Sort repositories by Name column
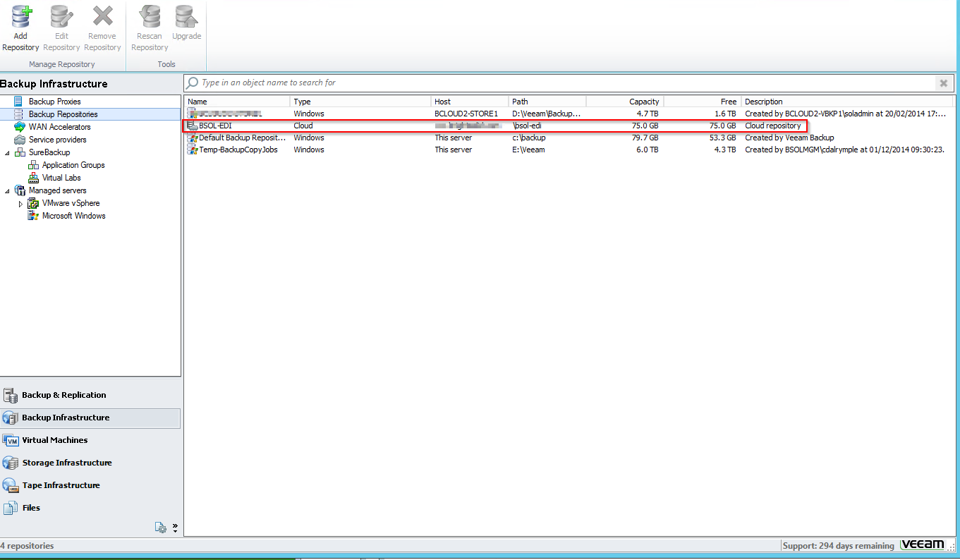 (237, 102)
